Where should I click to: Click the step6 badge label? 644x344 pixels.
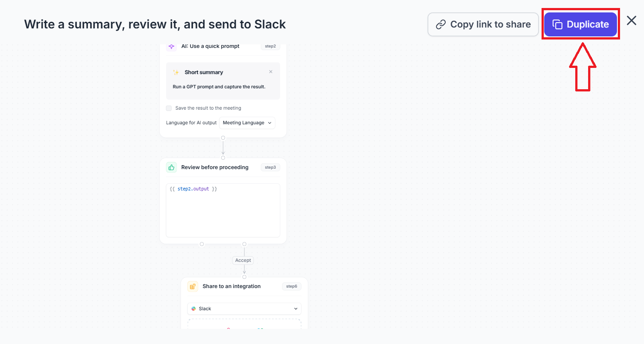coord(291,286)
